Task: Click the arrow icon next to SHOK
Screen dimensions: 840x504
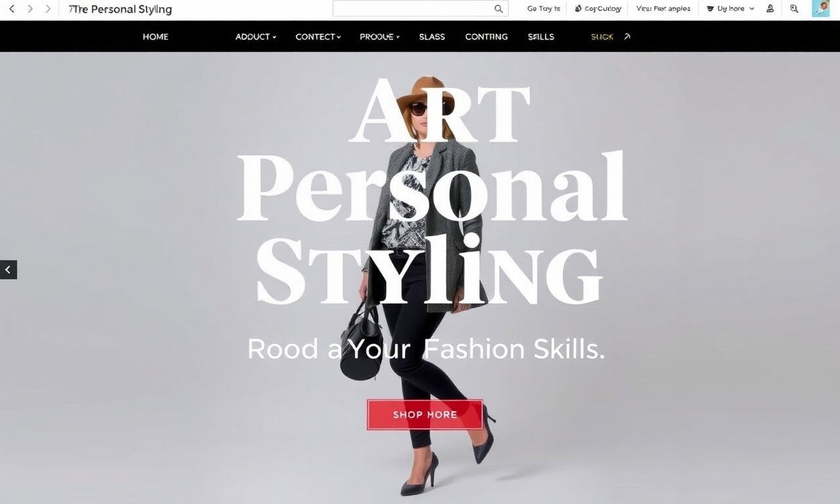Action: point(627,37)
